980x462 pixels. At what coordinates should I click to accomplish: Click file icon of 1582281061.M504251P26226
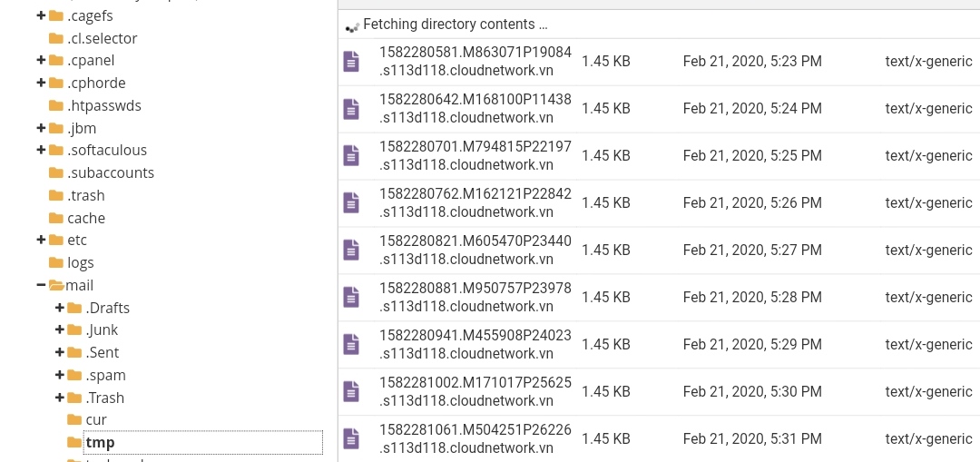click(350, 439)
